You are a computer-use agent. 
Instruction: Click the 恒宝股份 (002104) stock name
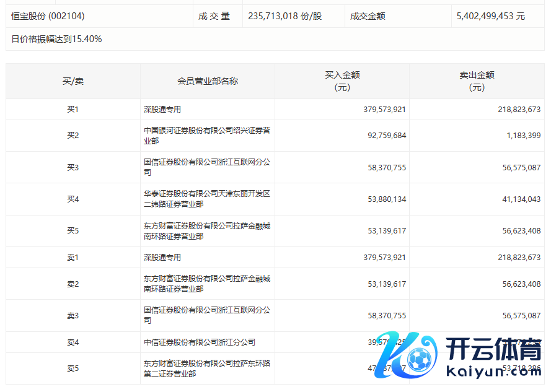coord(48,16)
